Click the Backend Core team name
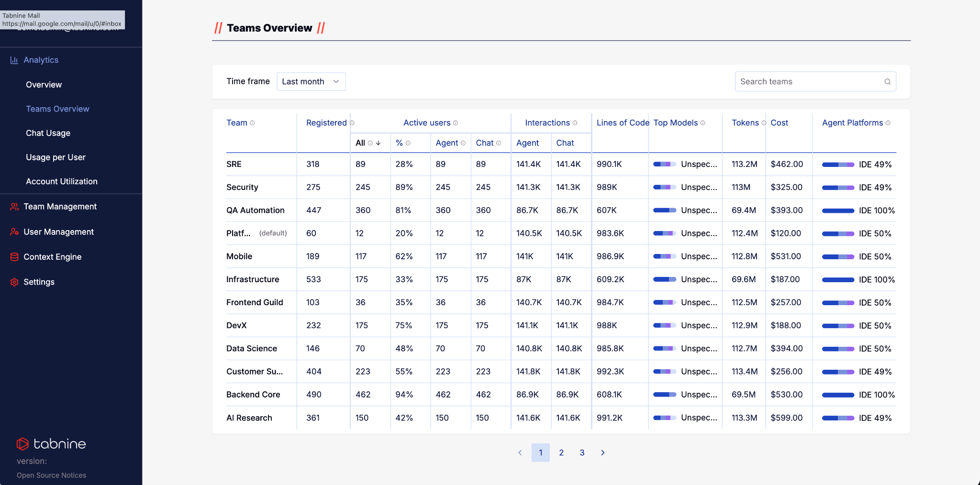 pos(253,395)
